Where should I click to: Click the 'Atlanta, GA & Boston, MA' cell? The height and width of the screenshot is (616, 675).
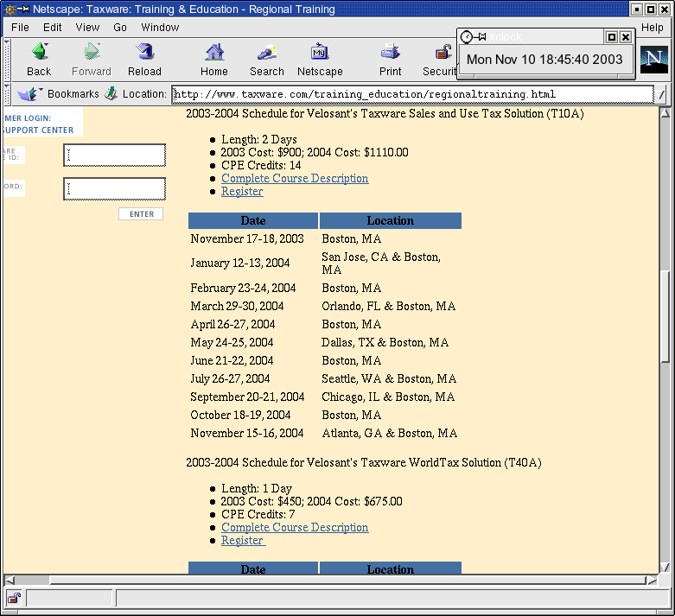pos(389,433)
